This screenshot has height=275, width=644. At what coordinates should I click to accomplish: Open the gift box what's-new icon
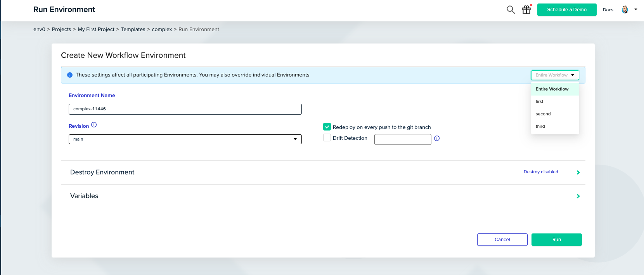point(526,10)
